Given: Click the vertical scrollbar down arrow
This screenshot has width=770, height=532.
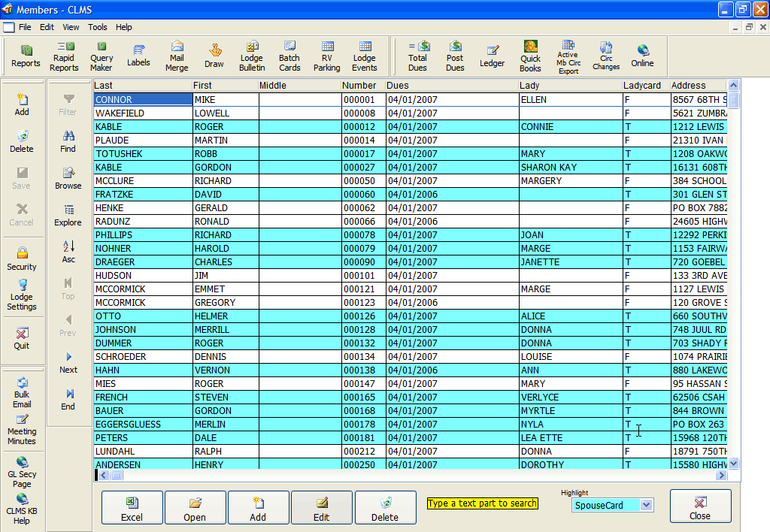Looking at the screenshot, I should (x=734, y=464).
